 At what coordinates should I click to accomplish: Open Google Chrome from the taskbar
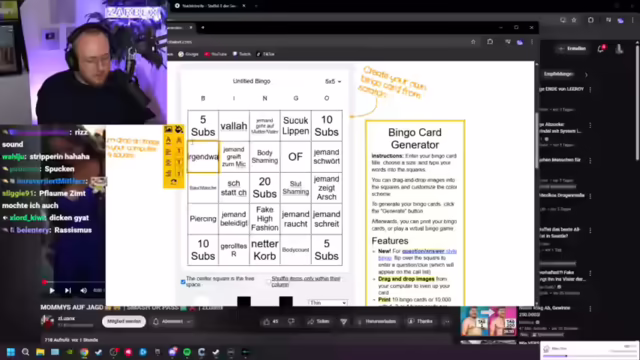point(84,352)
